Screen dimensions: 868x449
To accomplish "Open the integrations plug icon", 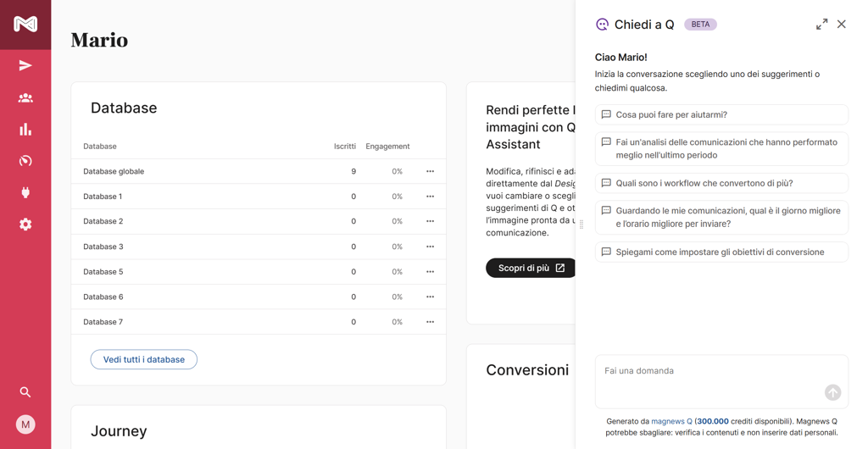I will 25,192.
